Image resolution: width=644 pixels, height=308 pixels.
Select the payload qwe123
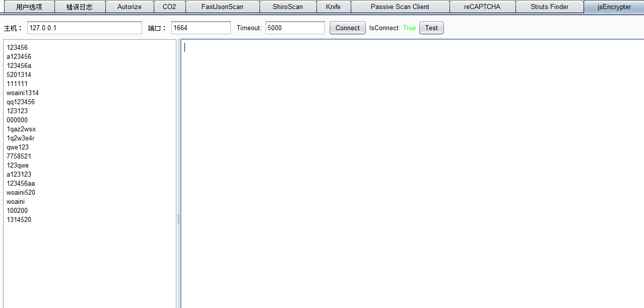[18, 147]
